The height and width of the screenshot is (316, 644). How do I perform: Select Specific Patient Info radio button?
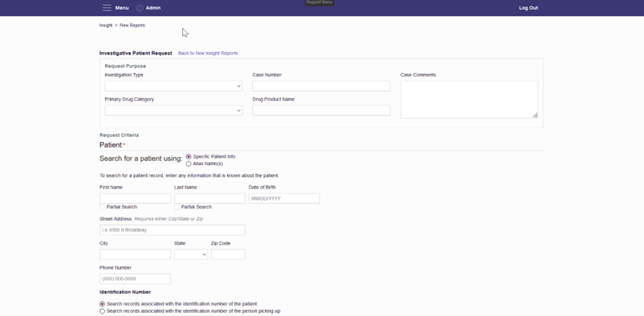(189, 157)
